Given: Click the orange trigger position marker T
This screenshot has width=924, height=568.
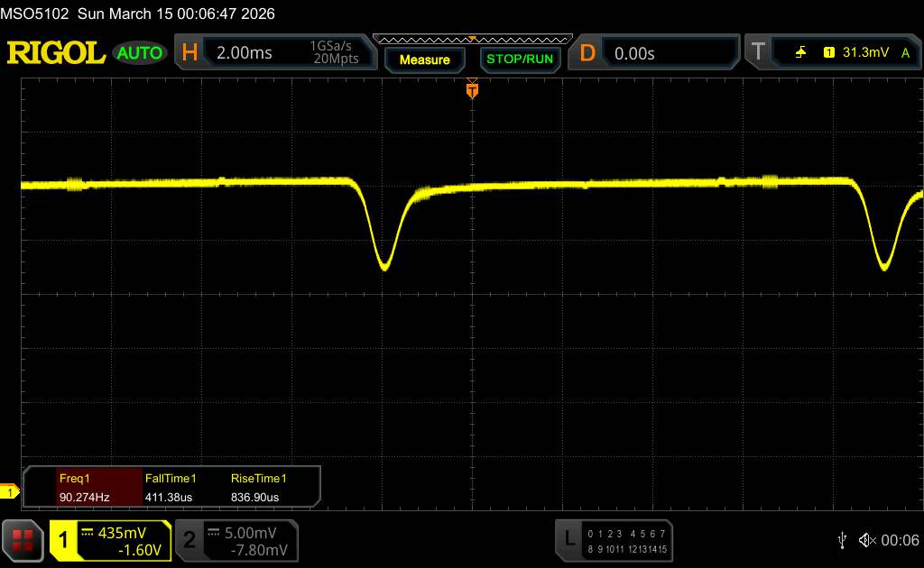Looking at the screenshot, I should (x=471, y=90).
